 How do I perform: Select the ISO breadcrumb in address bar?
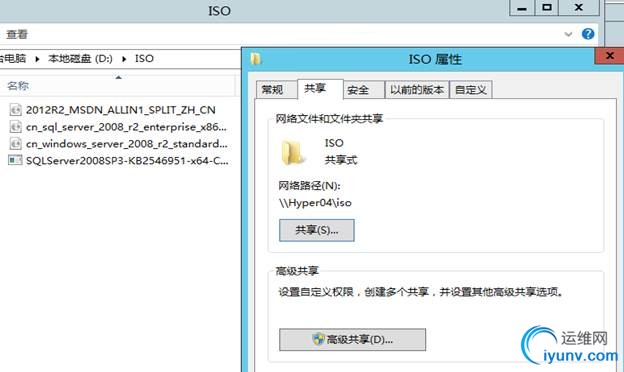(x=144, y=59)
